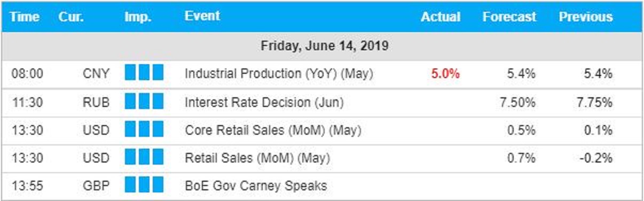Click the importance bars icon for CNY row
The width and height of the screenshot is (644, 201).
pyautogui.click(x=144, y=73)
